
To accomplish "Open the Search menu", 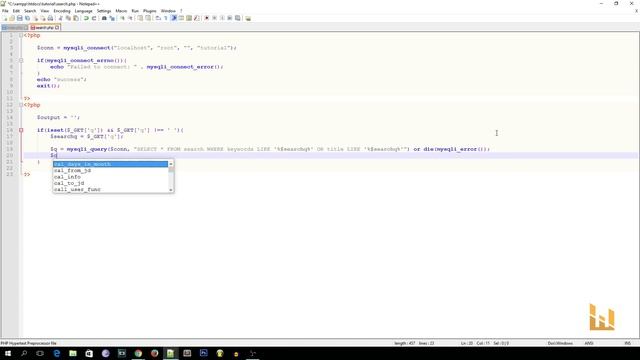I will coord(30,11).
